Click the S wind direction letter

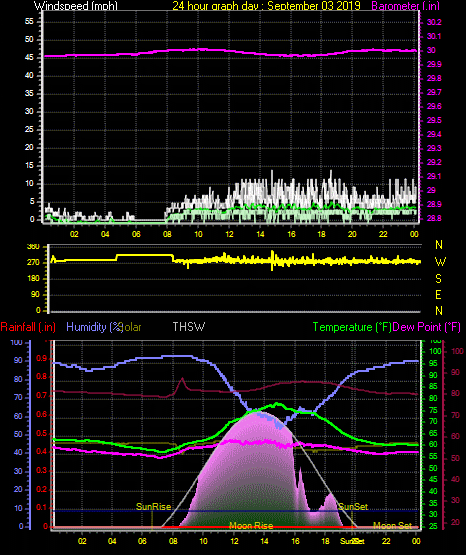point(439,279)
